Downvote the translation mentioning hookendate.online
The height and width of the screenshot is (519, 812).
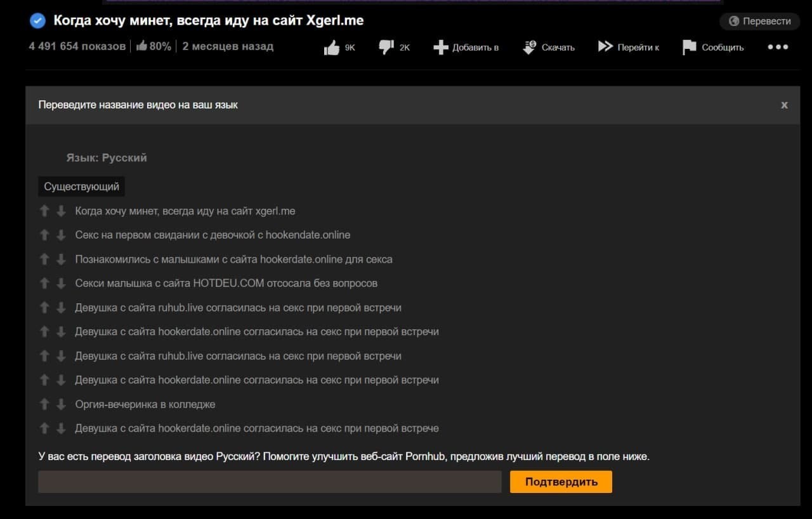[61, 235]
